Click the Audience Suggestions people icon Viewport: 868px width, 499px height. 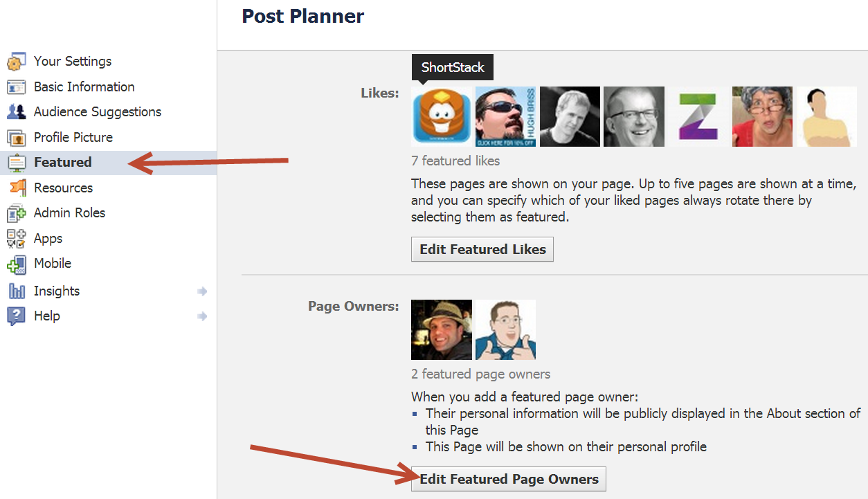point(16,112)
